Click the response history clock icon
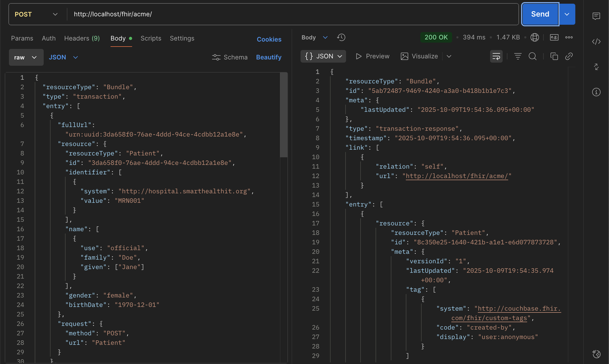The width and height of the screenshot is (609, 364). 341,37
